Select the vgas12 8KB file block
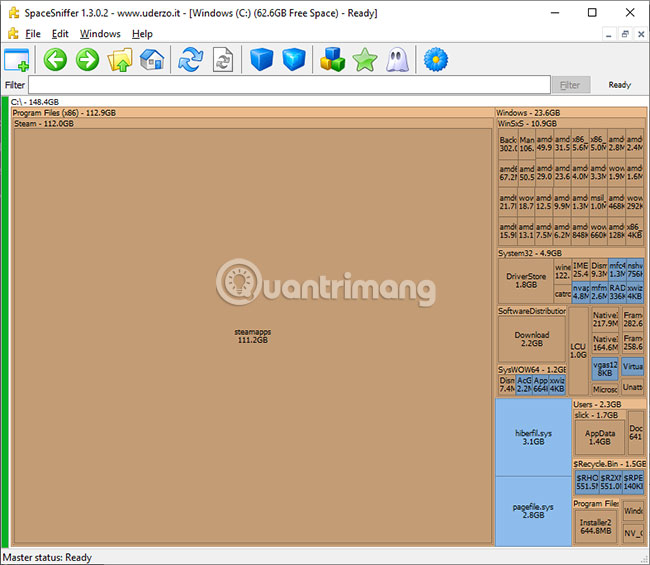Screen dimensions: 650x565 point(605,369)
